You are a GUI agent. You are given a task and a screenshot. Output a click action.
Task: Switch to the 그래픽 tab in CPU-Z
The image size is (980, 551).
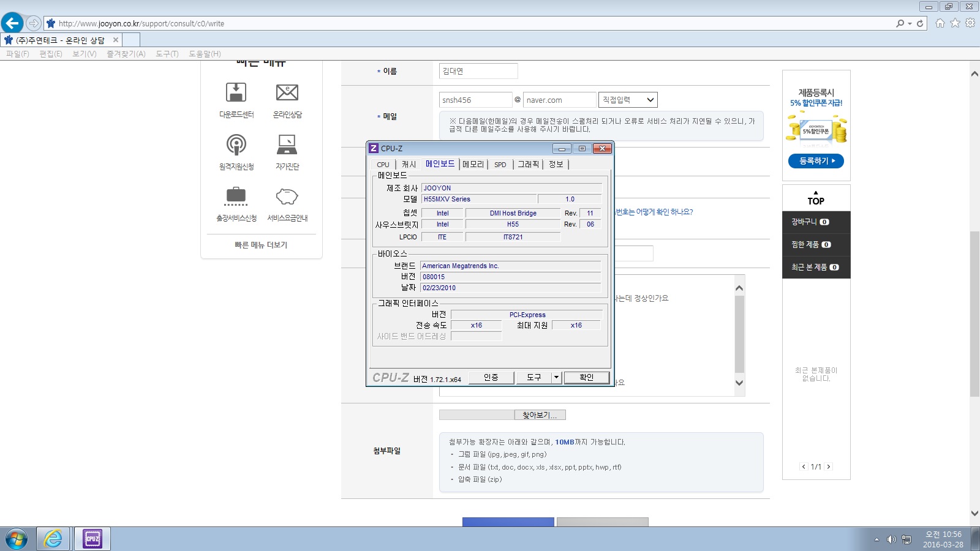click(529, 165)
